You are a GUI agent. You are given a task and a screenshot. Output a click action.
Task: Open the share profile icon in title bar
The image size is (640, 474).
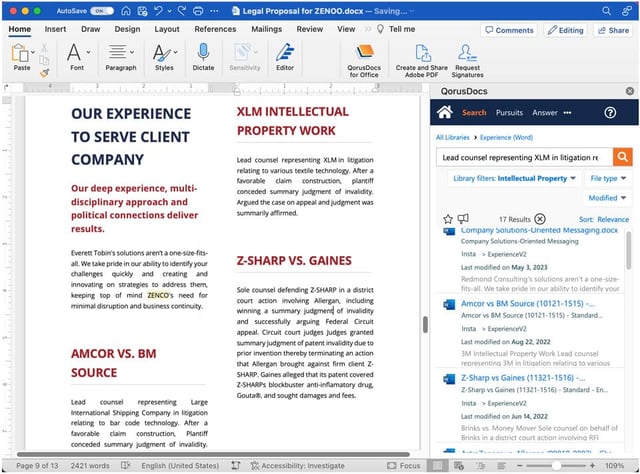[x=627, y=11]
